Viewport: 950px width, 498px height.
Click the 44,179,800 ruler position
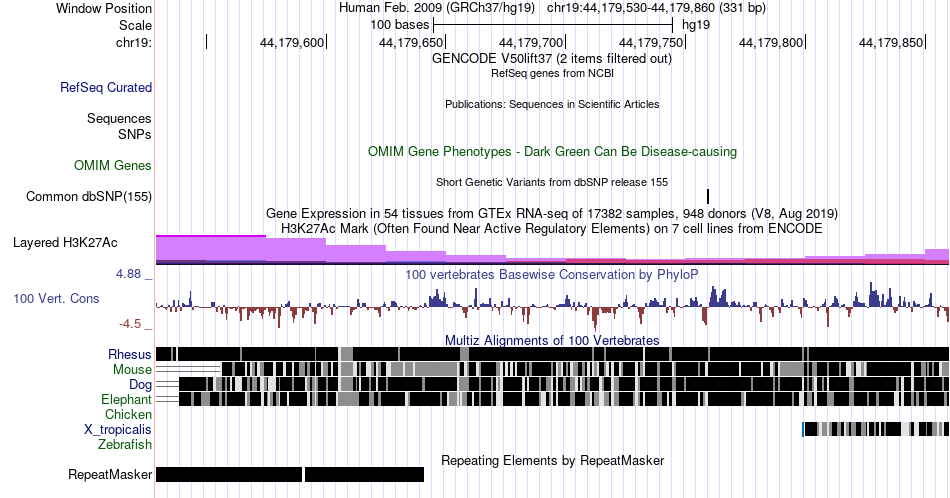pos(771,42)
